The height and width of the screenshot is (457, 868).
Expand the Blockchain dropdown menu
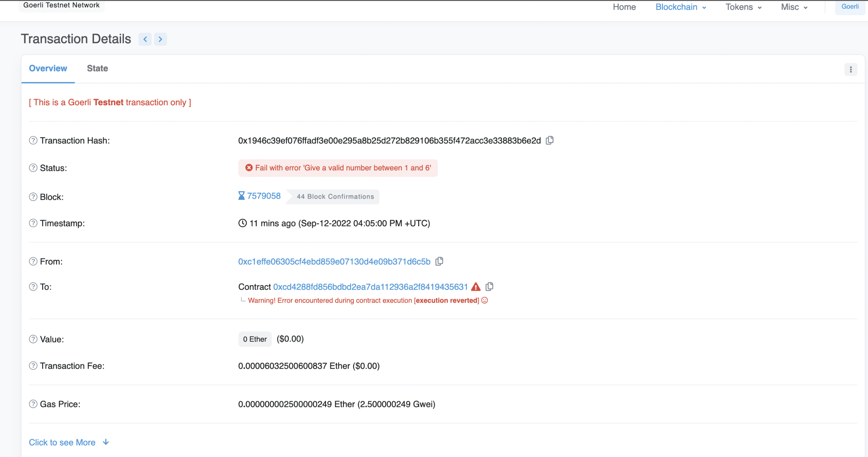[681, 7]
